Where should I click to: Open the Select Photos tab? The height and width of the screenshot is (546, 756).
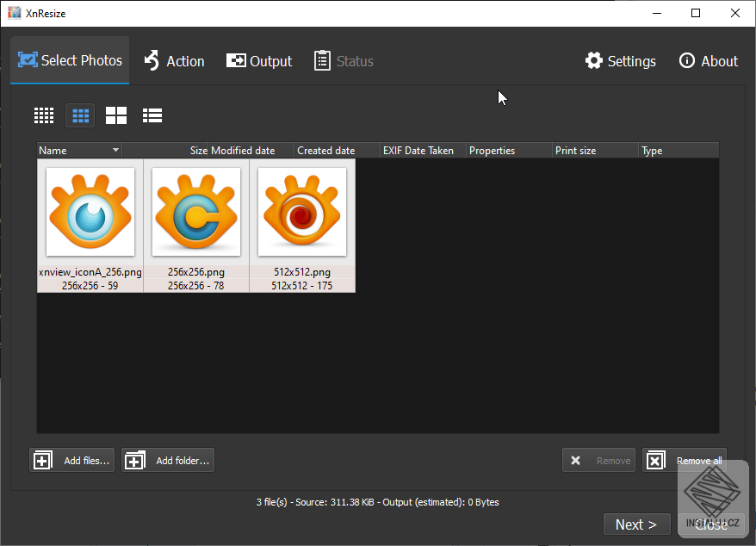(70, 60)
